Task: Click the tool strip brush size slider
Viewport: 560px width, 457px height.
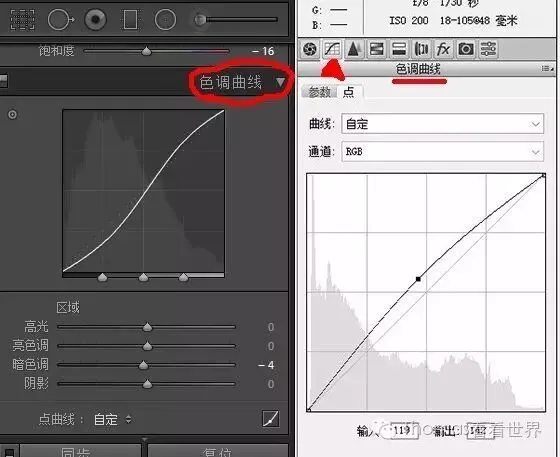Action: pyautogui.click(x=236, y=19)
